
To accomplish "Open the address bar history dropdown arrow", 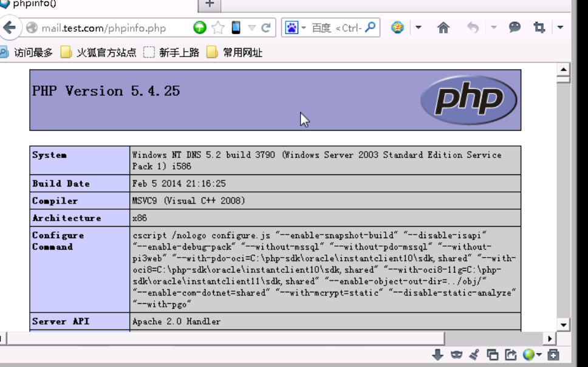I will point(252,28).
